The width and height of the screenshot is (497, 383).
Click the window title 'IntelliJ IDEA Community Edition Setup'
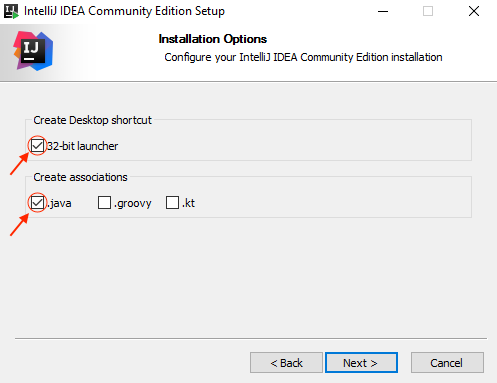124,11
